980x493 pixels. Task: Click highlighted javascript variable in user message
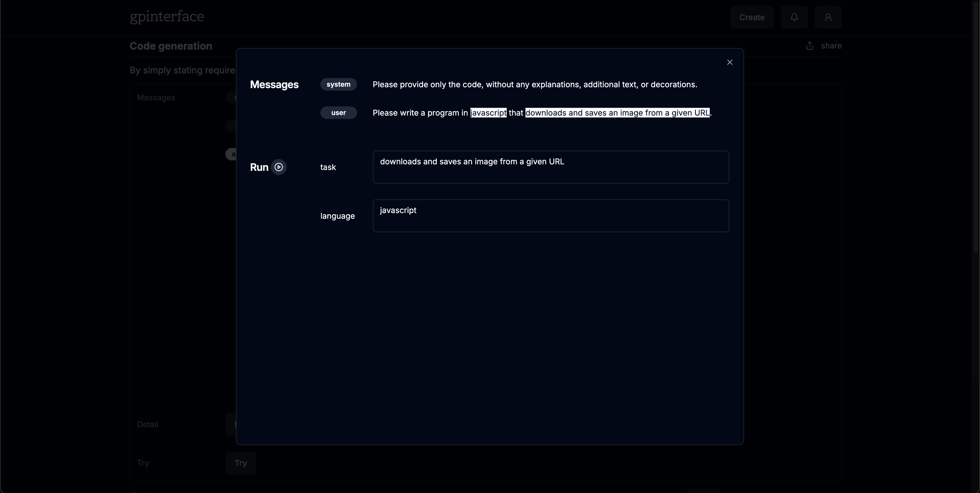(488, 113)
